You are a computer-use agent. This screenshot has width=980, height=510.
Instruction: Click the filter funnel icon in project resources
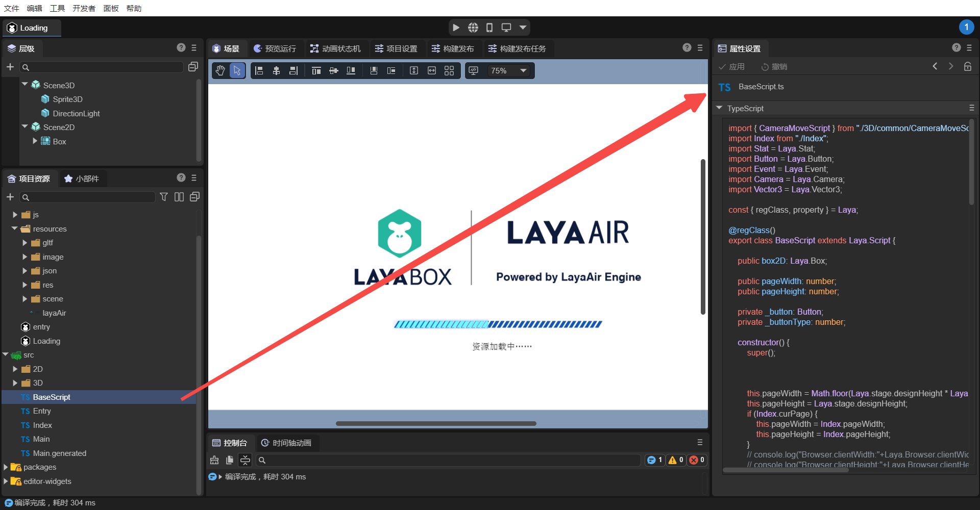click(x=164, y=197)
